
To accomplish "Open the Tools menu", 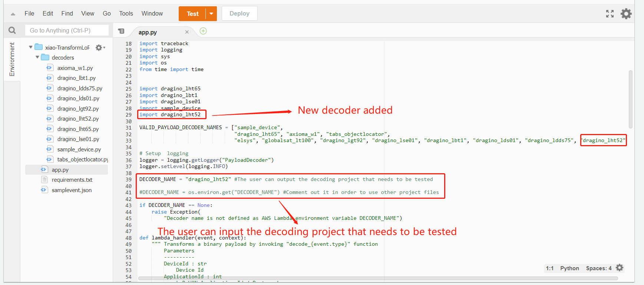I will click(x=126, y=14).
